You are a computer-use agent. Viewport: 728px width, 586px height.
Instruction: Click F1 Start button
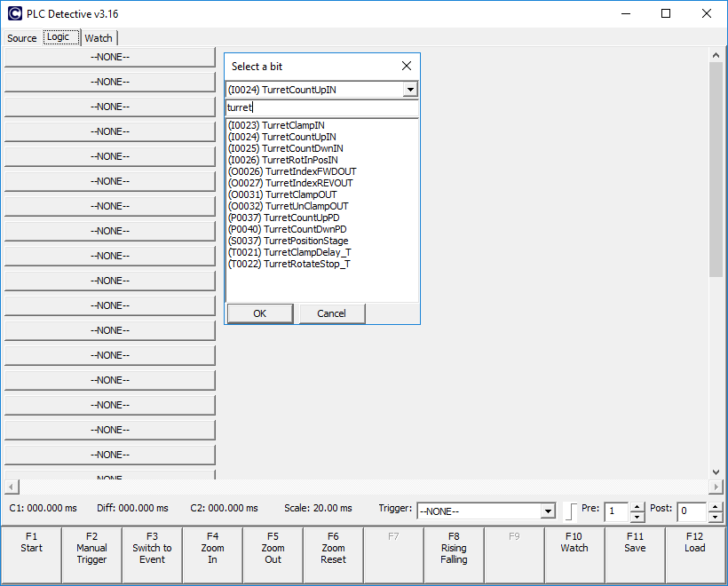(32, 555)
